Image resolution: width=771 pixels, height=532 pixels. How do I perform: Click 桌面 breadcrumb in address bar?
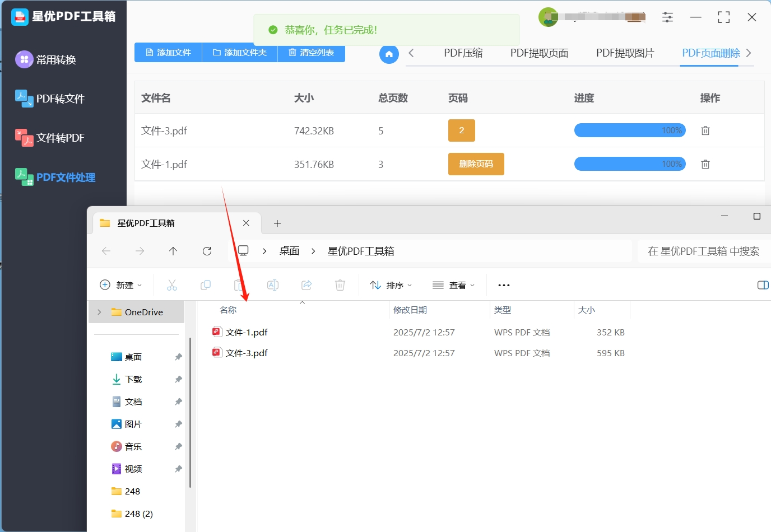(x=290, y=251)
